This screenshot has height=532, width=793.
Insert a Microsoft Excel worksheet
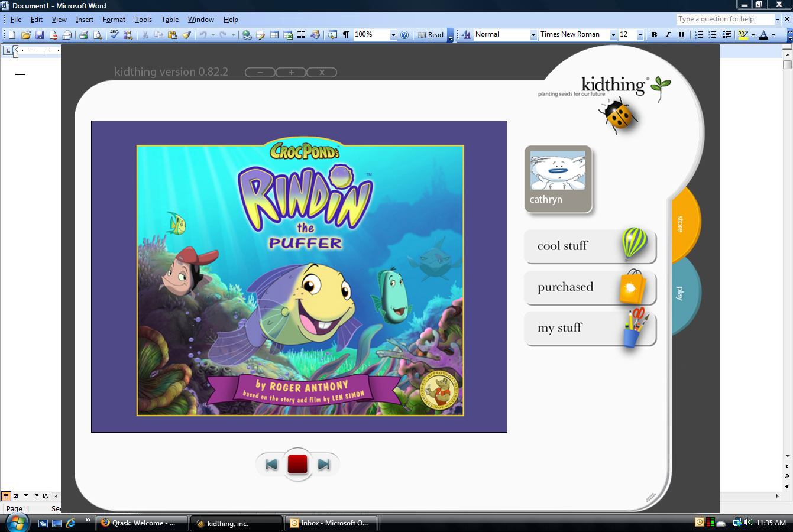(288, 35)
